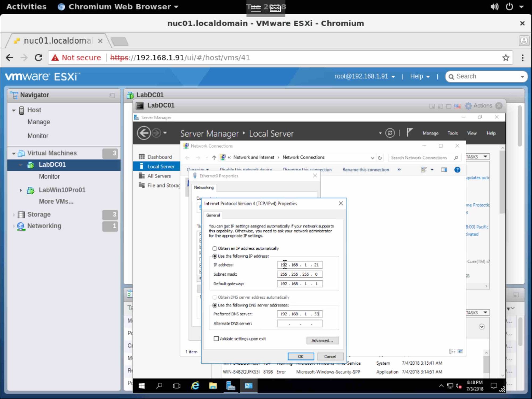Open Server Manager Tools menu

452,133
